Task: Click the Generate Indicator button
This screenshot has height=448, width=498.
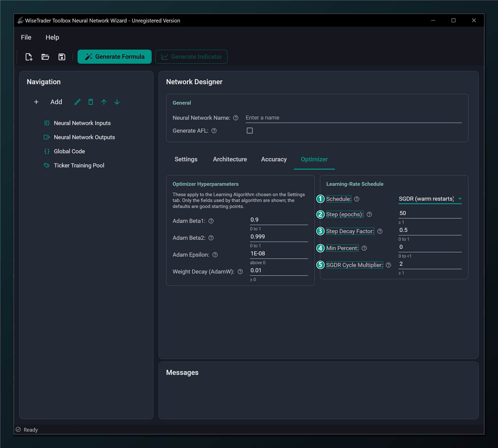Action: [x=192, y=57]
